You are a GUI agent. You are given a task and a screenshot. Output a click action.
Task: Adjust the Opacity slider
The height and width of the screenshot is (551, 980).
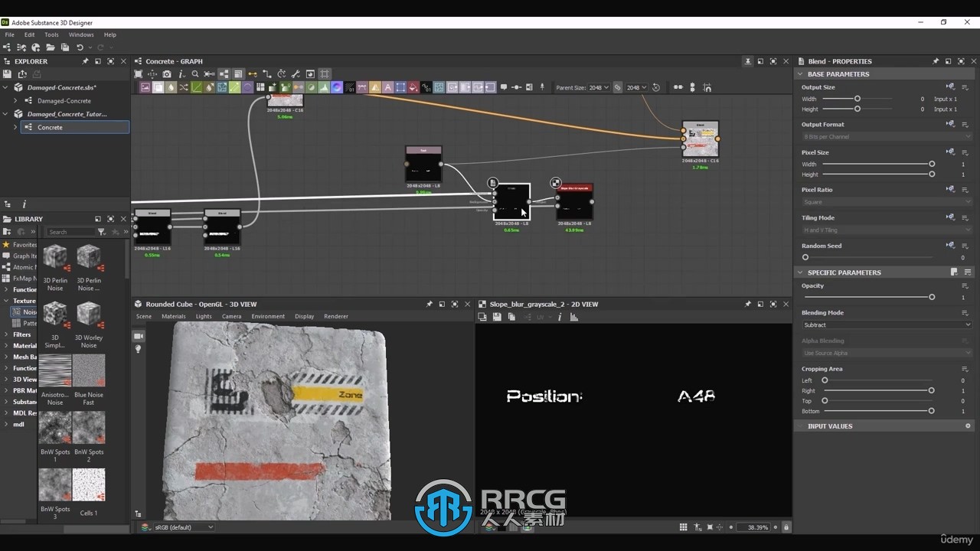tap(867, 297)
